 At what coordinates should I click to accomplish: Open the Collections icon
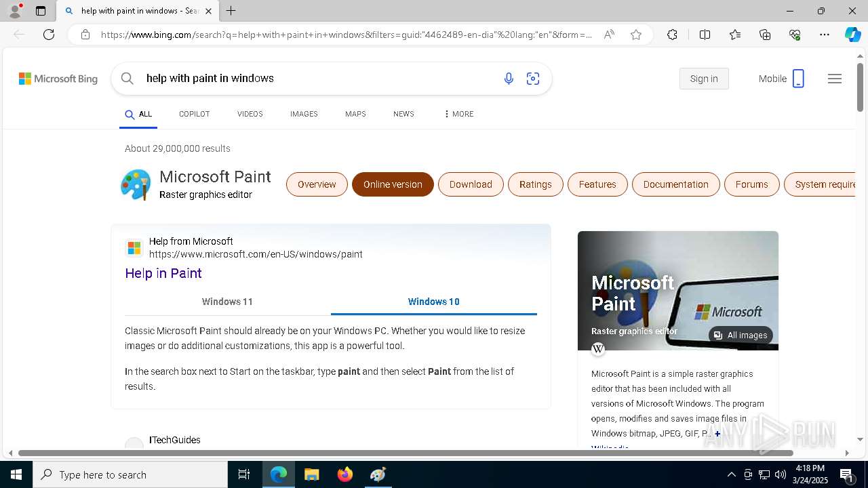coord(765,35)
